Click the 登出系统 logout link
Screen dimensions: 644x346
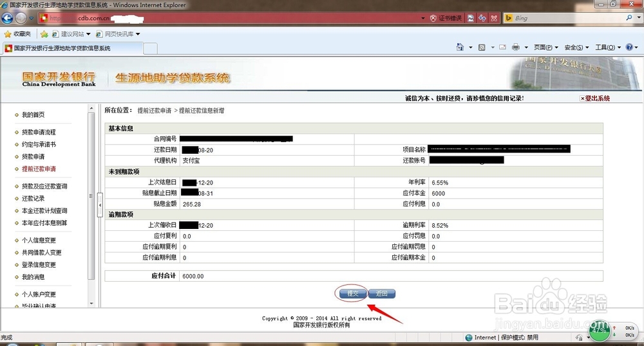(x=594, y=98)
